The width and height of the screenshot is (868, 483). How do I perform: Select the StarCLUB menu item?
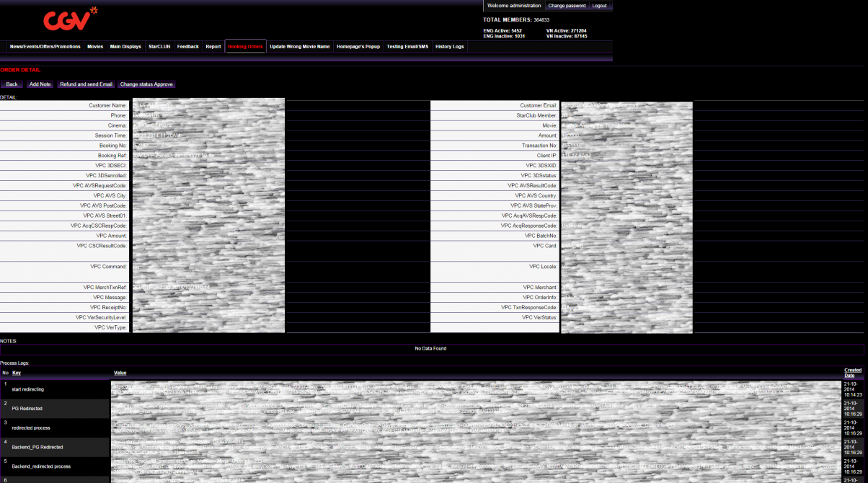pos(159,47)
